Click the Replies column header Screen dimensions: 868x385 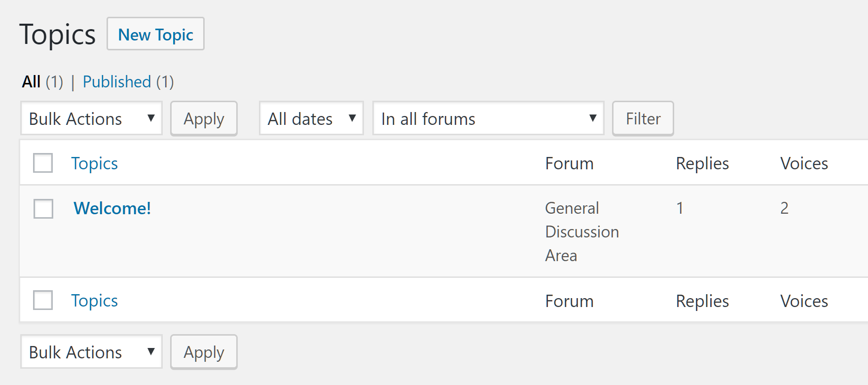pyautogui.click(x=702, y=163)
